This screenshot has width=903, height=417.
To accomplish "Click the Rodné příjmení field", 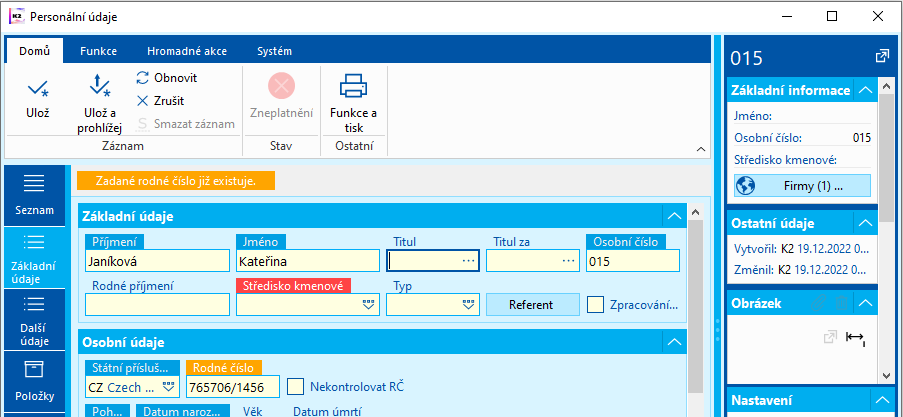I will tap(157, 305).
